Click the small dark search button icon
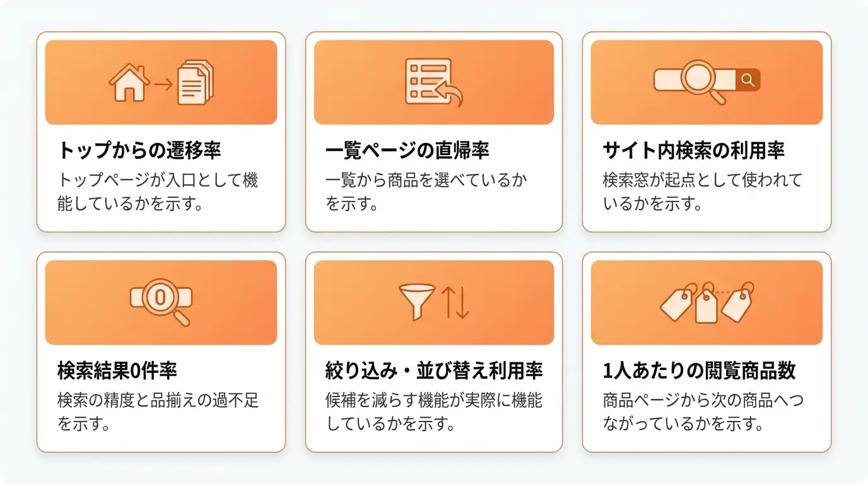Screen dimensions: 868x484 [748, 80]
